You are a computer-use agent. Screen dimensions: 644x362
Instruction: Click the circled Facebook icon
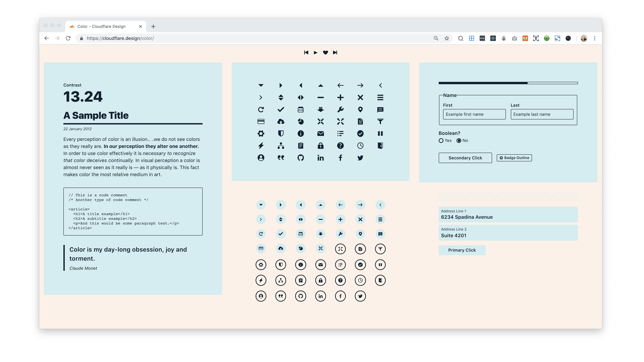pos(340,296)
